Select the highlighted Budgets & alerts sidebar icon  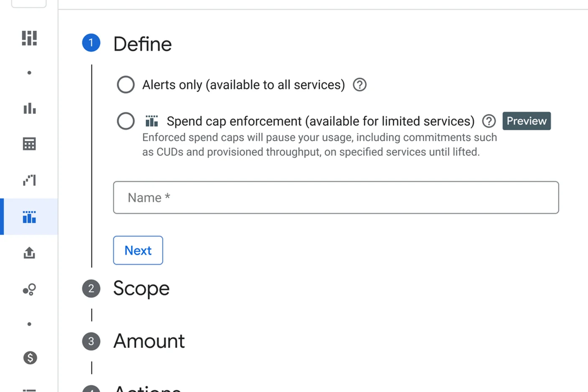point(29,217)
